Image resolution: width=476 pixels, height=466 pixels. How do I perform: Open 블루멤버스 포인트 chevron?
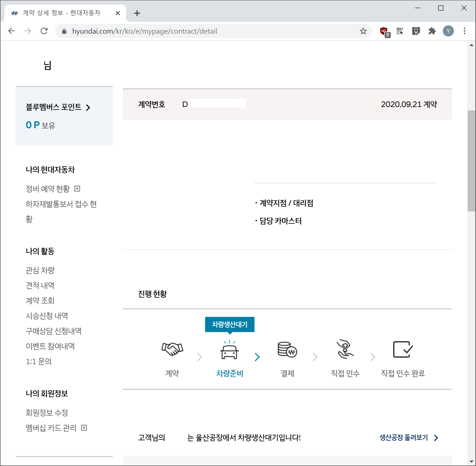(x=88, y=107)
